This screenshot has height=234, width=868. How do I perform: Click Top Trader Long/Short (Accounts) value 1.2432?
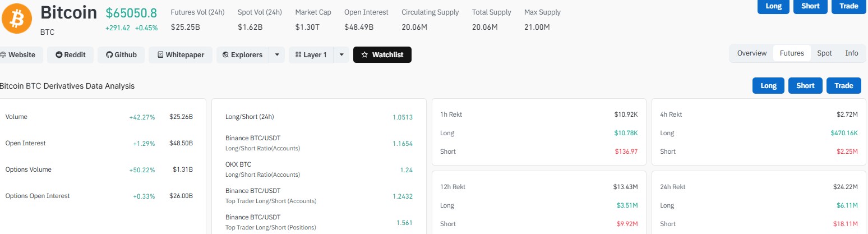403,196
